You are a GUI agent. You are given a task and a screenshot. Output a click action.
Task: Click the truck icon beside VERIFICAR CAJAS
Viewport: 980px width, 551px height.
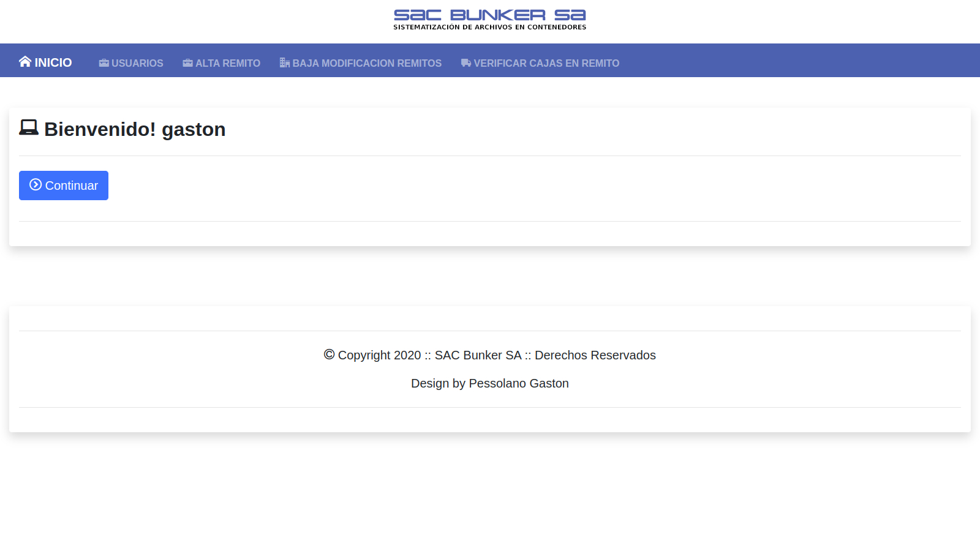[x=466, y=63]
